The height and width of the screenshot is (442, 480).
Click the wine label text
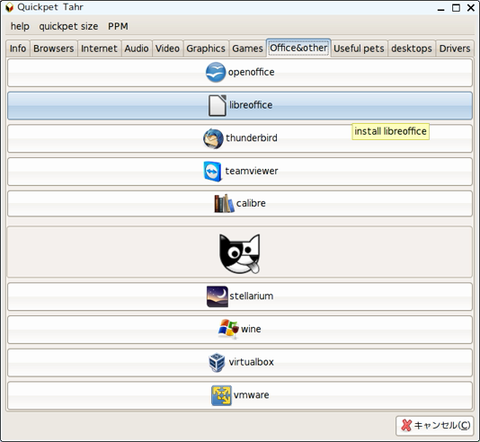tap(251, 329)
